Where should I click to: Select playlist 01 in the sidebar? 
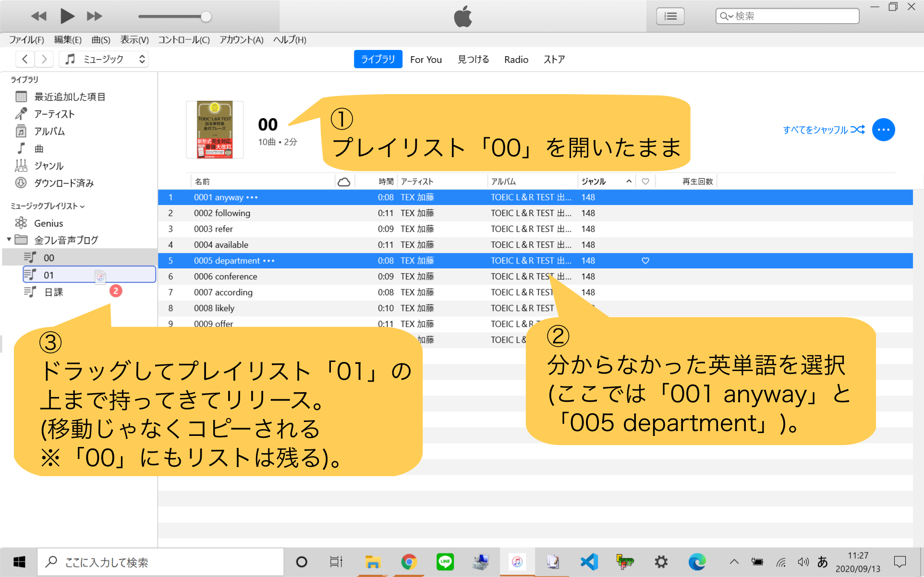pyautogui.click(x=89, y=275)
